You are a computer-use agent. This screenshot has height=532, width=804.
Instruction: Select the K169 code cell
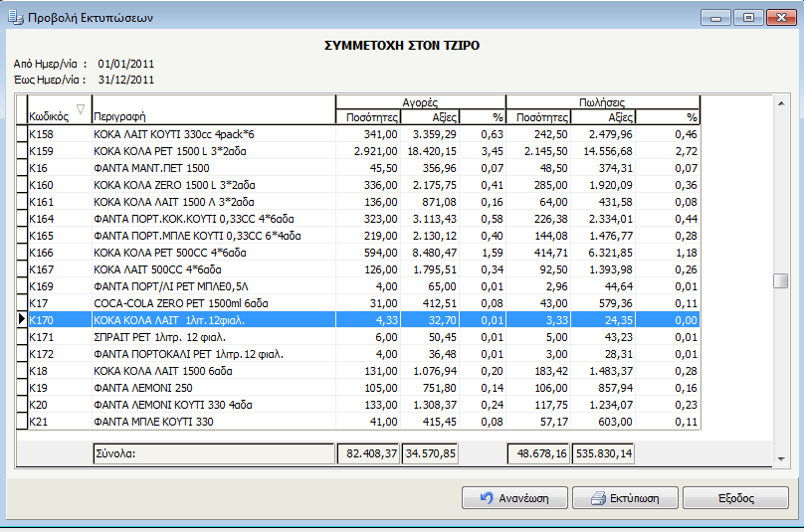(x=60, y=286)
